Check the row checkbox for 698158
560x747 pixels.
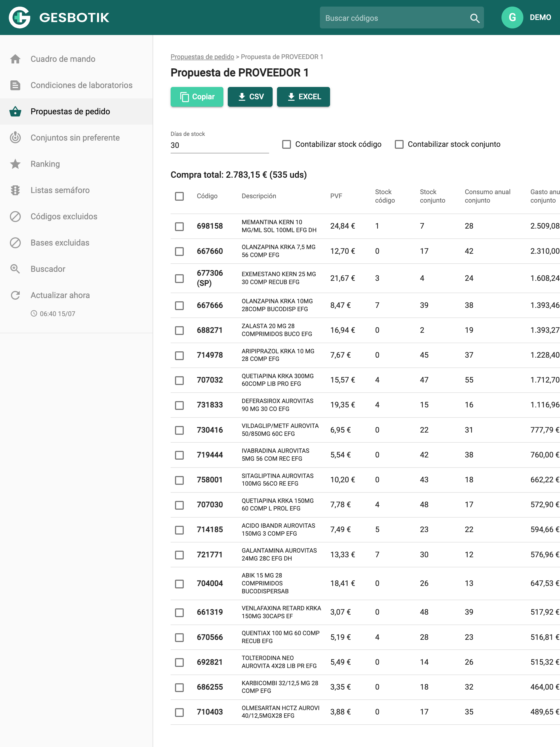pos(179,226)
